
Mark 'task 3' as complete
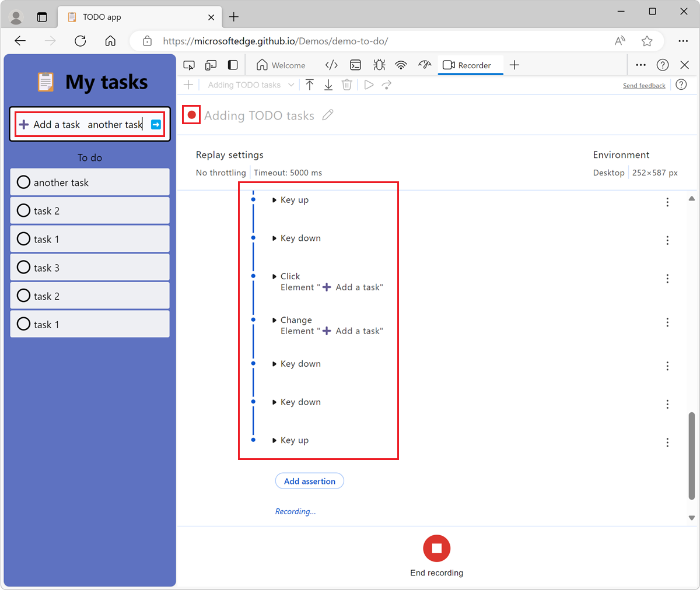coord(23,267)
